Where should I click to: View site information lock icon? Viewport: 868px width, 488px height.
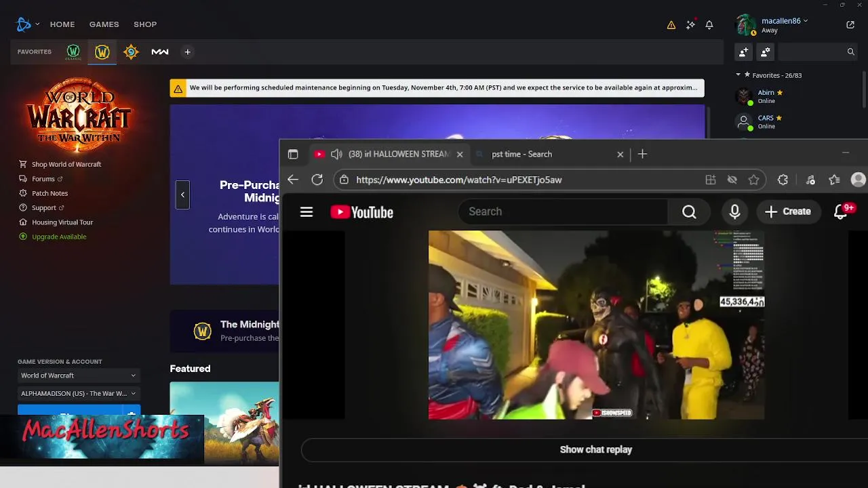tap(344, 180)
